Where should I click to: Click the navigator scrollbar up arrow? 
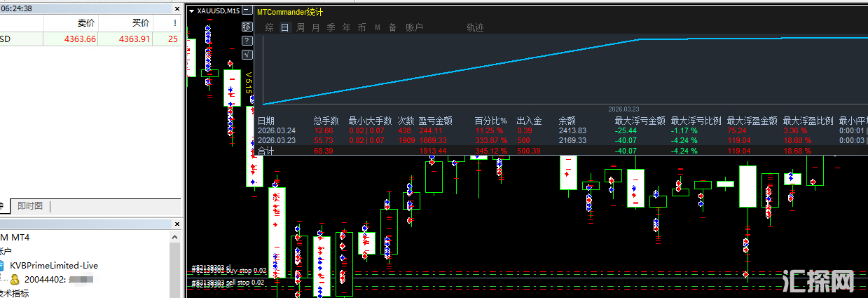point(175,238)
